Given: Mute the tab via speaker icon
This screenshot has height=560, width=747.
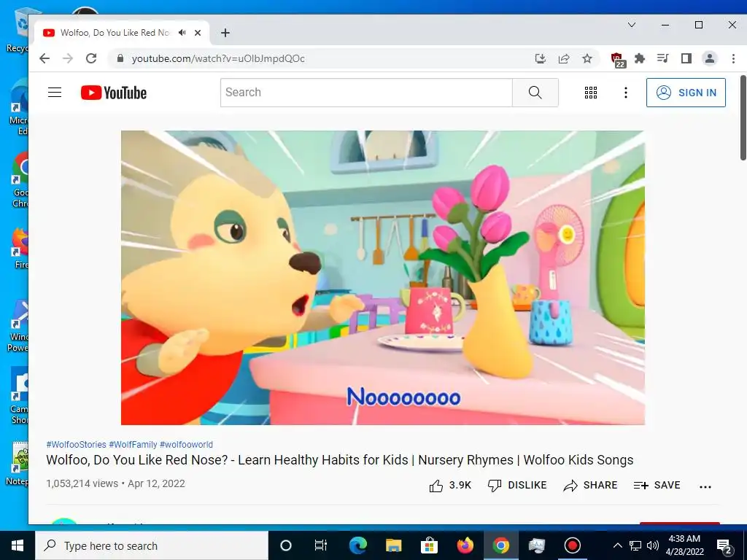Looking at the screenshot, I should tap(182, 33).
